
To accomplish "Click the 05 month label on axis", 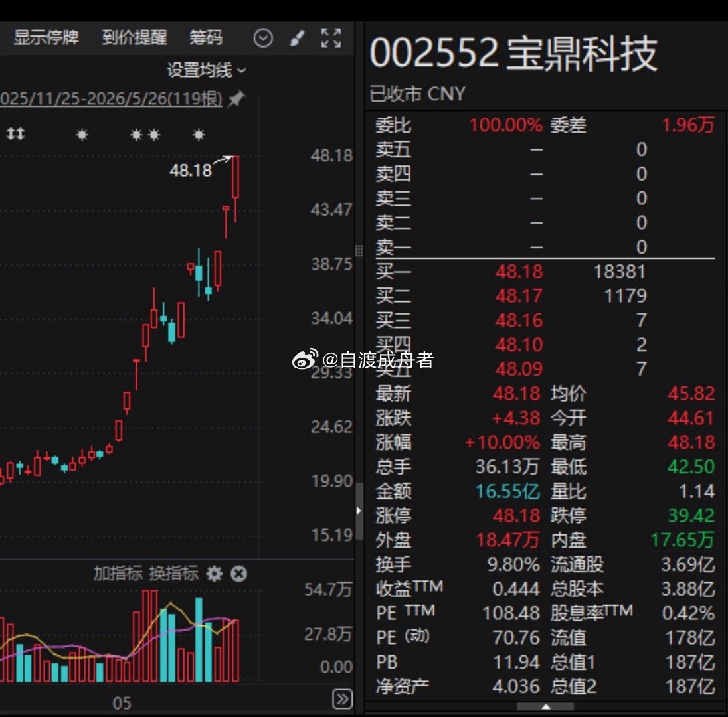I will tap(122, 704).
